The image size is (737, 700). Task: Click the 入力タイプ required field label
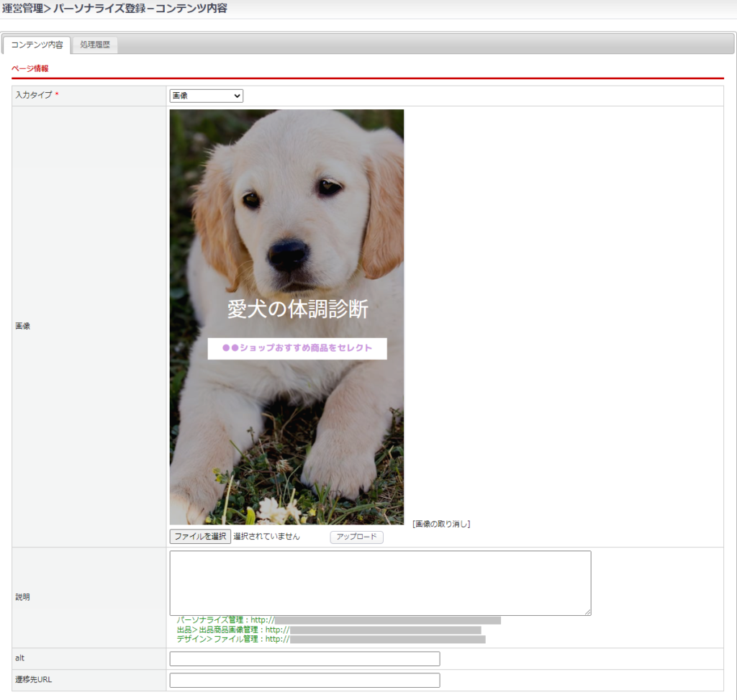[x=33, y=96]
